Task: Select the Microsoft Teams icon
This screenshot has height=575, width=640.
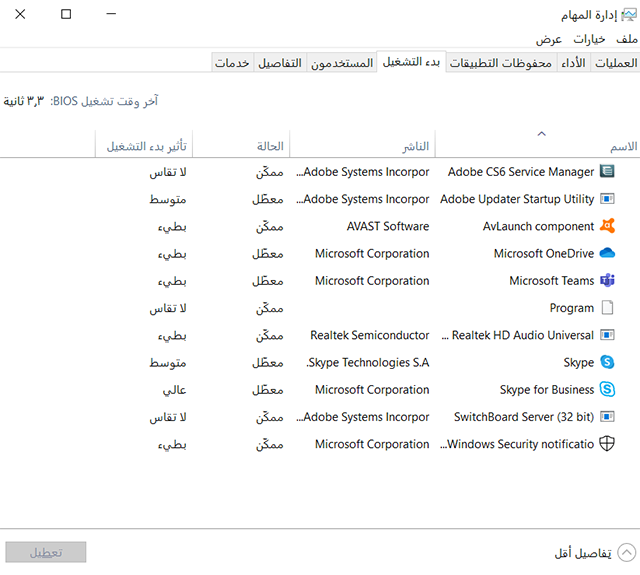Action: click(x=607, y=281)
